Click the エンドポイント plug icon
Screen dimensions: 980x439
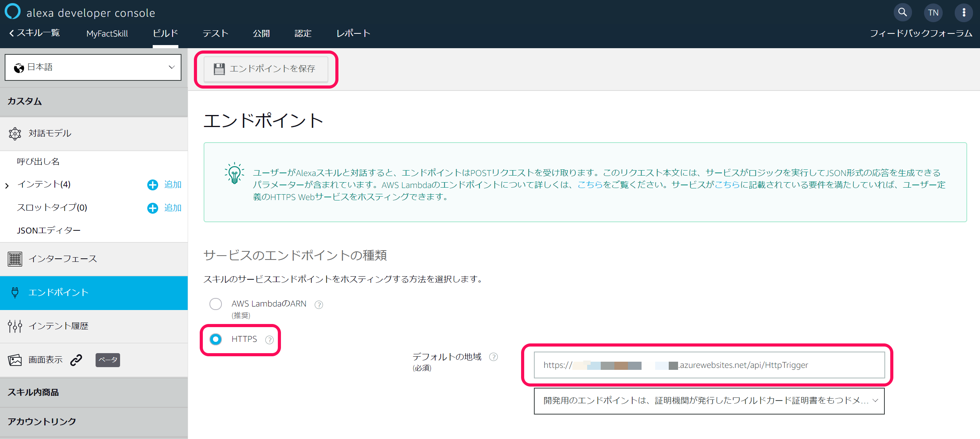tap(15, 293)
